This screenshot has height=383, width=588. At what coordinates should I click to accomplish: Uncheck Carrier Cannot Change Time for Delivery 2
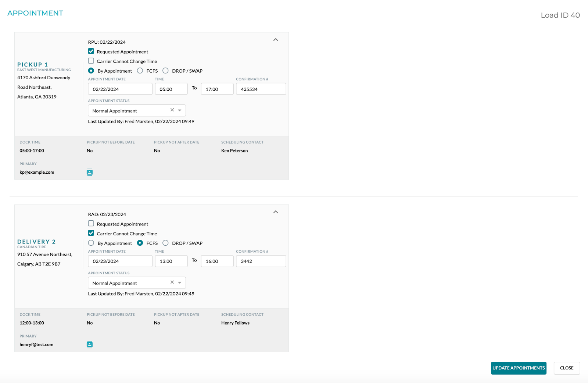click(x=91, y=233)
